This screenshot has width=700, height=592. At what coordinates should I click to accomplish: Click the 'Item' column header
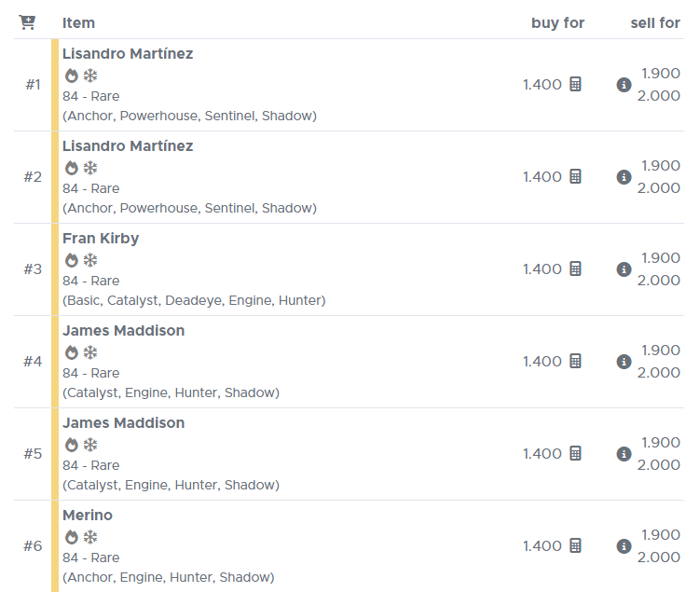coord(78,22)
